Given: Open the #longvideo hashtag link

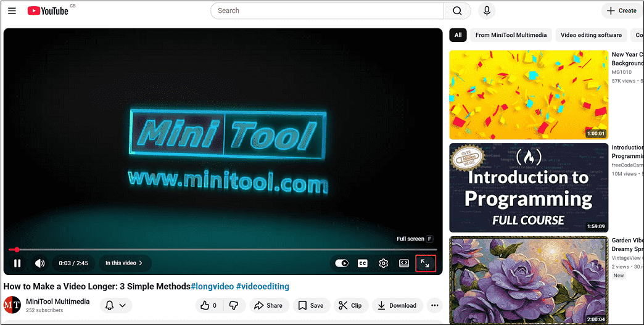Looking at the screenshot, I should coord(212,286).
